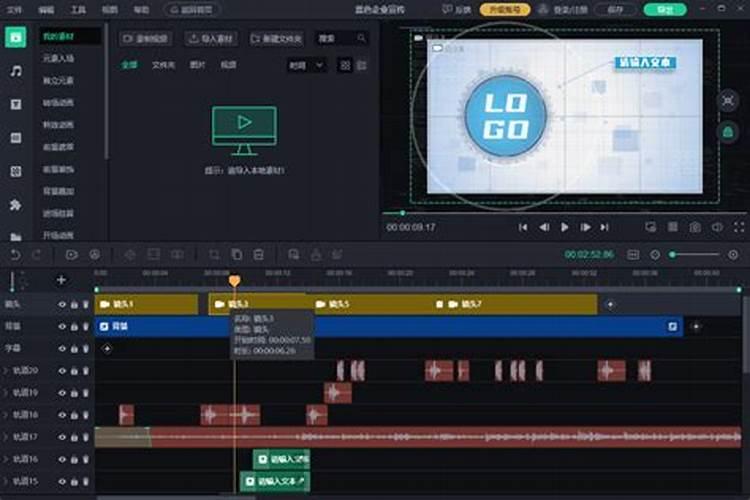The width and height of the screenshot is (750, 500).
Task: Click the speaker volume icon under preview
Action: coord(717,227)
